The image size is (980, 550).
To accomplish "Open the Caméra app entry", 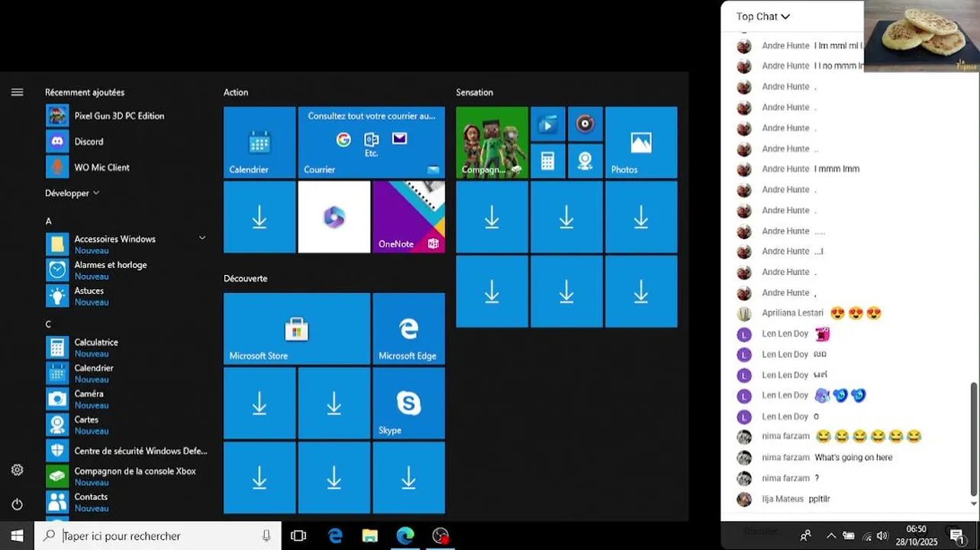I will click(127, 399).
